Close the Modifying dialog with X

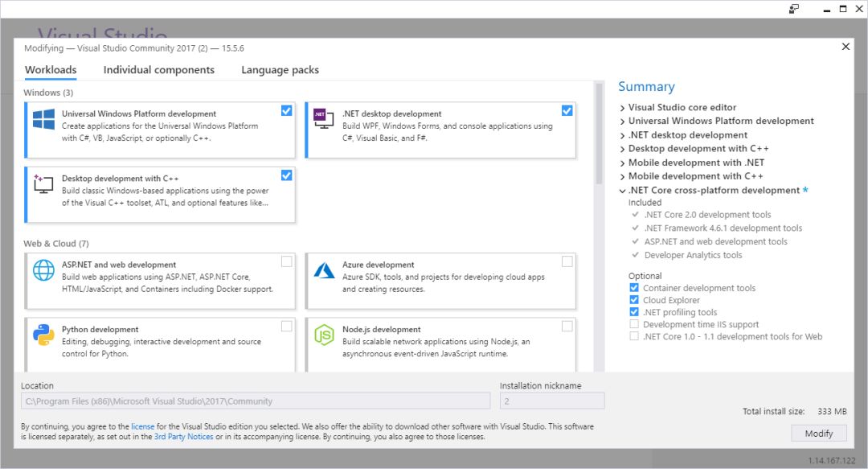coord(845,47)
